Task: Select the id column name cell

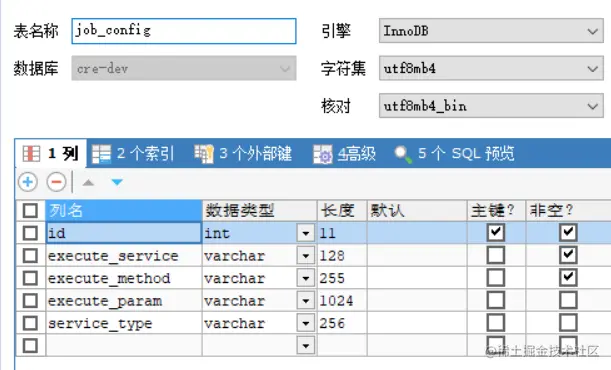Action: click(x=124, y=233)
